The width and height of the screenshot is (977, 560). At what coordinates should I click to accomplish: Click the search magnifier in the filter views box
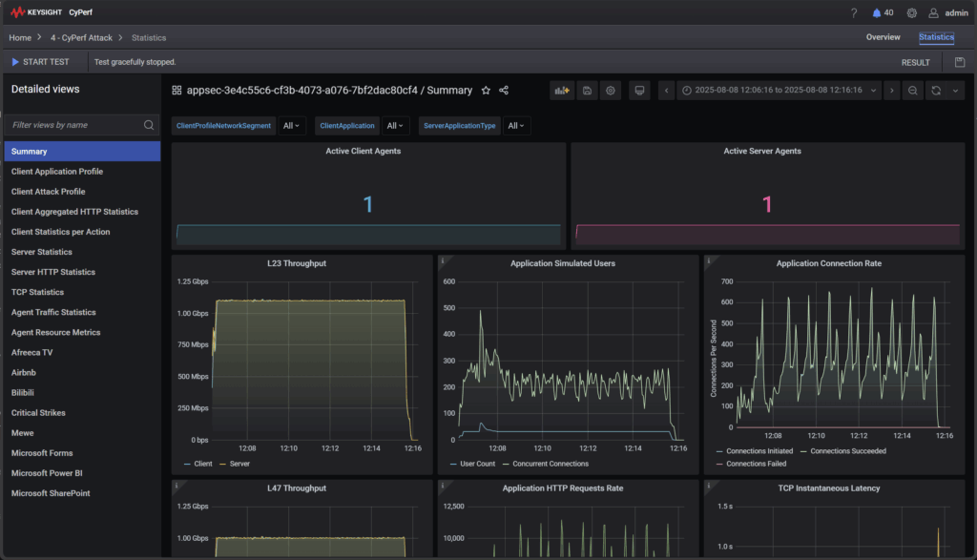(149, 125)
